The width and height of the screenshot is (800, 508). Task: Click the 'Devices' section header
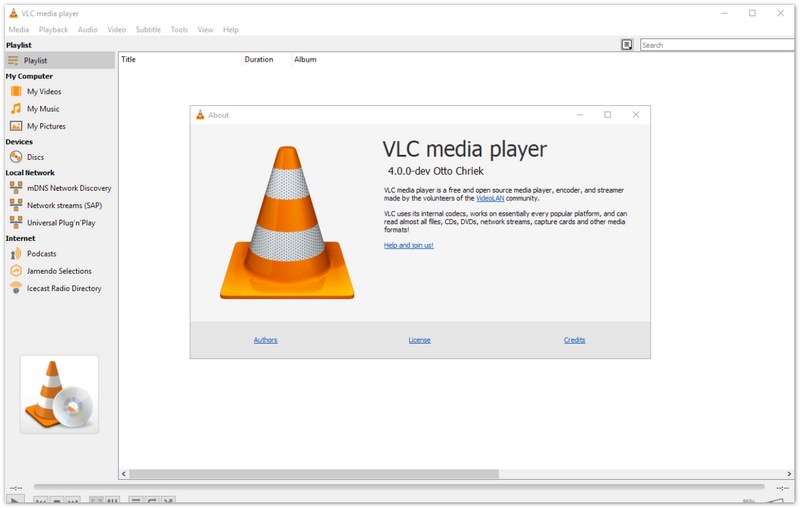click(x=19, y=142)
